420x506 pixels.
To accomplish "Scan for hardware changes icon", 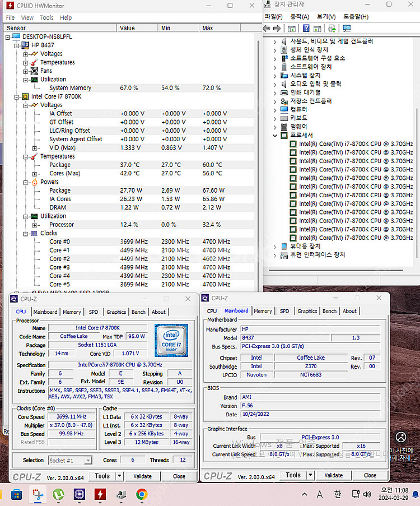I will tap(347, 29).
